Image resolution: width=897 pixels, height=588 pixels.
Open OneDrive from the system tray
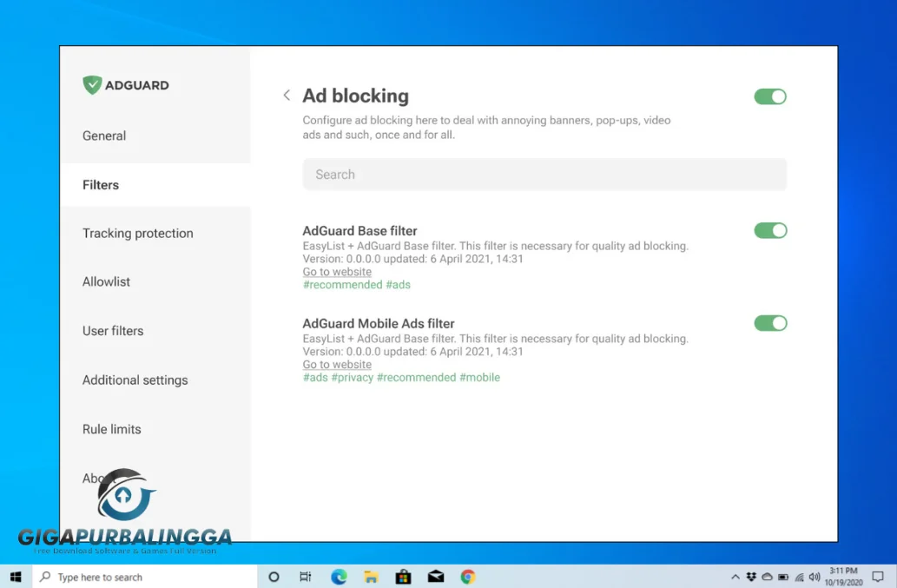tap(765, 576)
